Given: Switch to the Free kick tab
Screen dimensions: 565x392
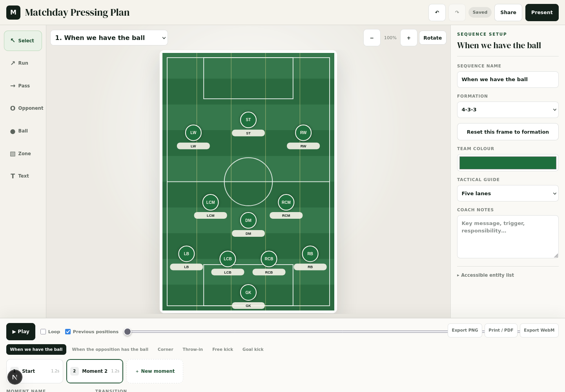Looking at the screenshot, I should click(x=223, y=349).
